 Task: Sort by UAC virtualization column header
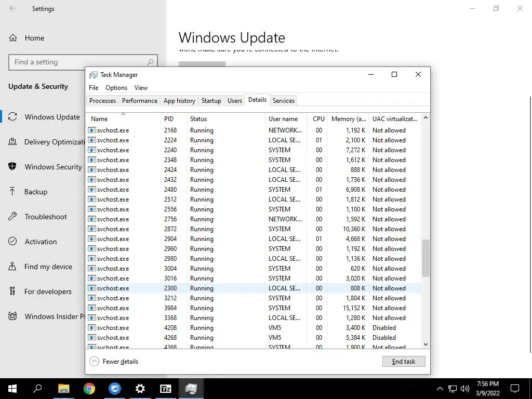coord(395,119)
